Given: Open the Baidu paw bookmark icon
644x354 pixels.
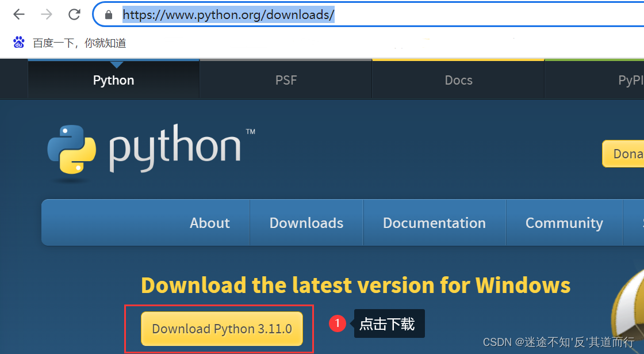Looking at the screenshot, I should [19, 43].
